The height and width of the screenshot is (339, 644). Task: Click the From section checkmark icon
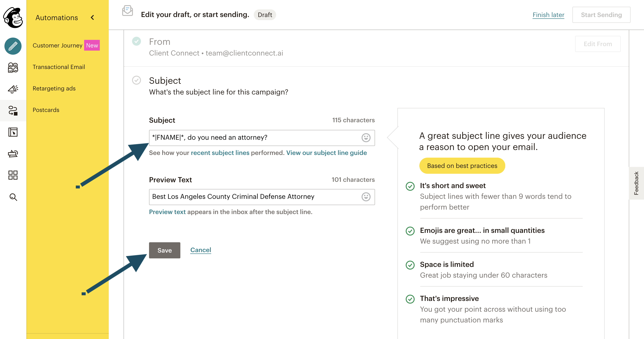[x=136, y=41]
